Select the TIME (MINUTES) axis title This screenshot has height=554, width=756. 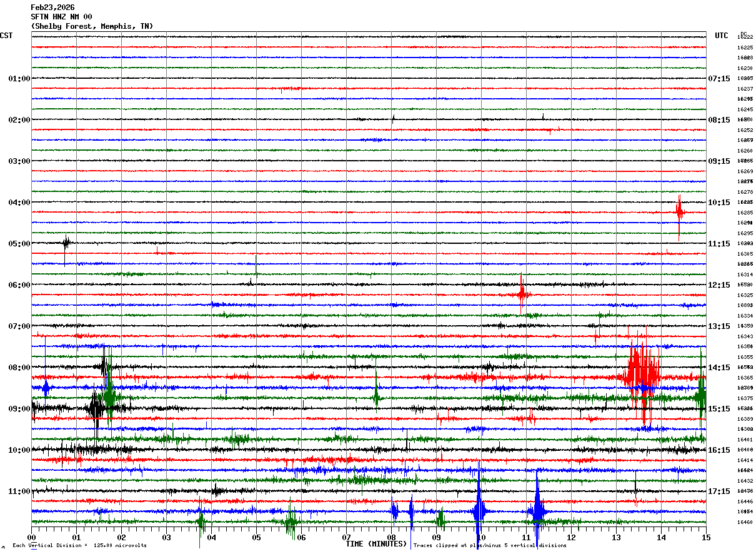coord(376,544)
